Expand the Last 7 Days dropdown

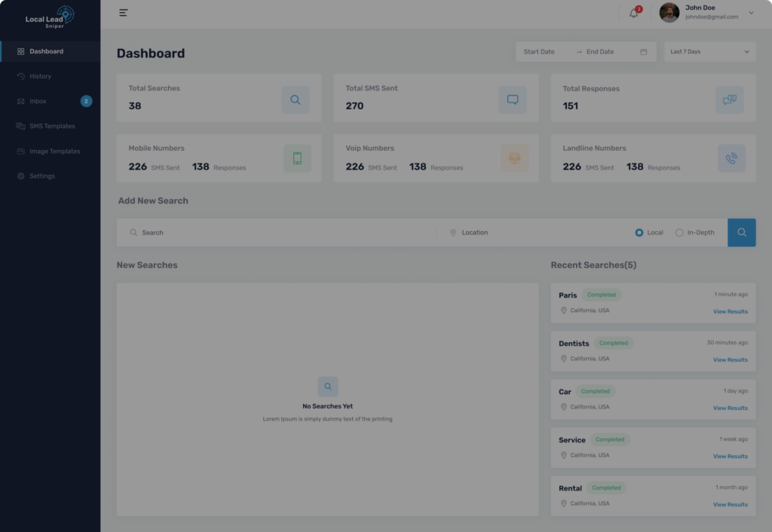[x=709, y=52]
